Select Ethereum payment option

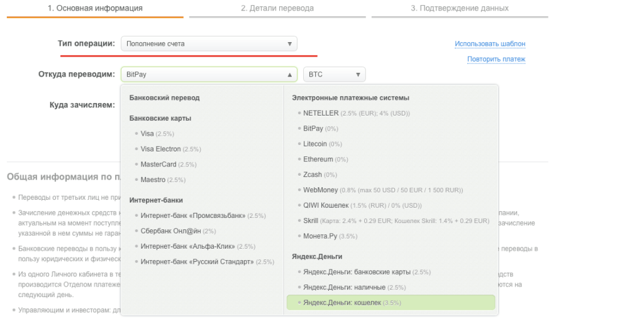click(x=318, y=160)
